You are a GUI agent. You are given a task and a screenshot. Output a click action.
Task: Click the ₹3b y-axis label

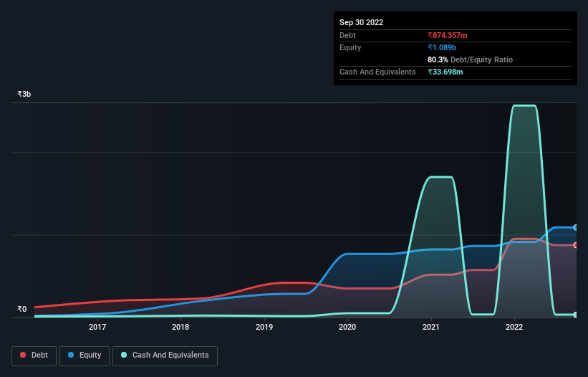(24, 94)
